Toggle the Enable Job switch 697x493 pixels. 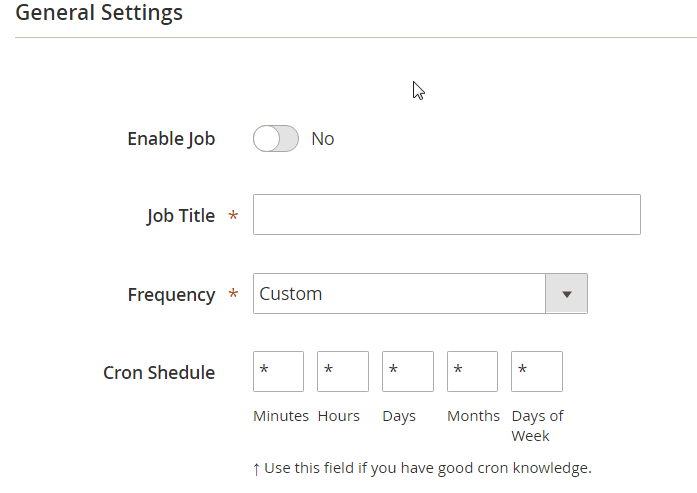(275, 139)
